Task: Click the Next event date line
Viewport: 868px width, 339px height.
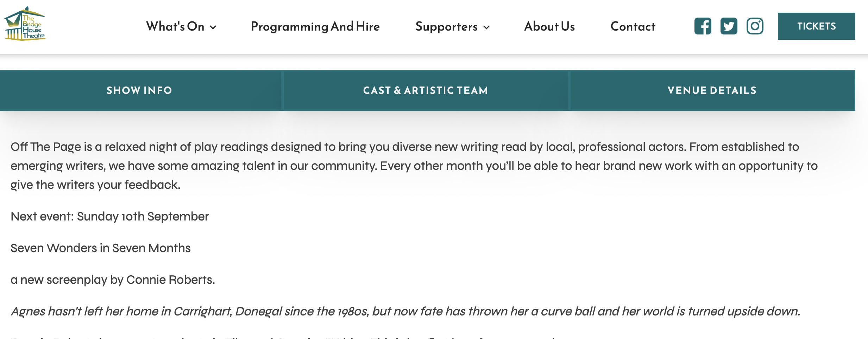Action: (110, 216)
